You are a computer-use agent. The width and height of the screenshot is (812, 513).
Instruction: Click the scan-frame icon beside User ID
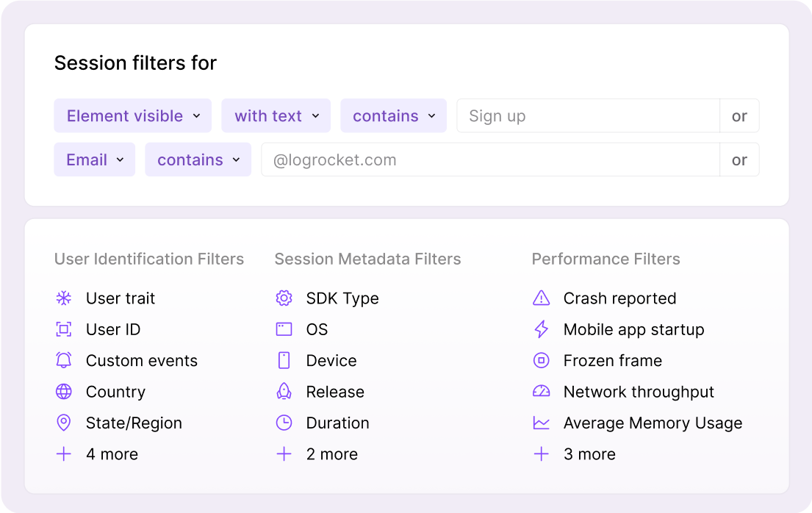(64, 329)
